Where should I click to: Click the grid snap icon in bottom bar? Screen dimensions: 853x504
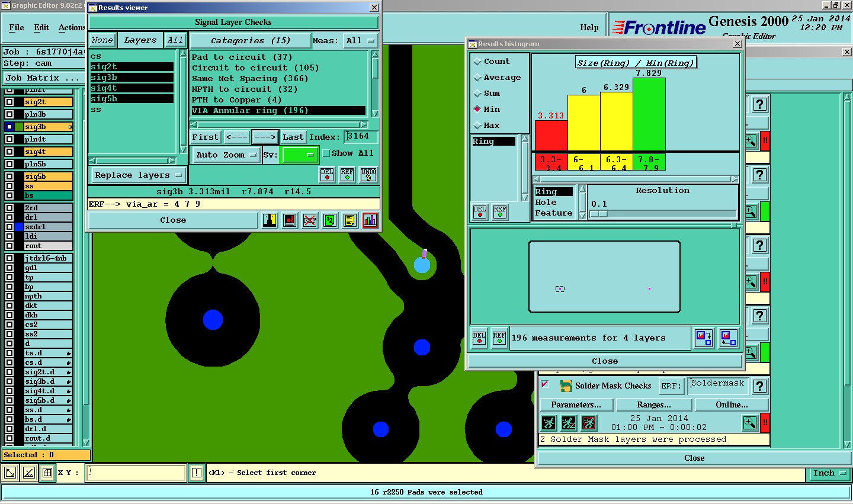pyautogui.click(x=47, y=473)
